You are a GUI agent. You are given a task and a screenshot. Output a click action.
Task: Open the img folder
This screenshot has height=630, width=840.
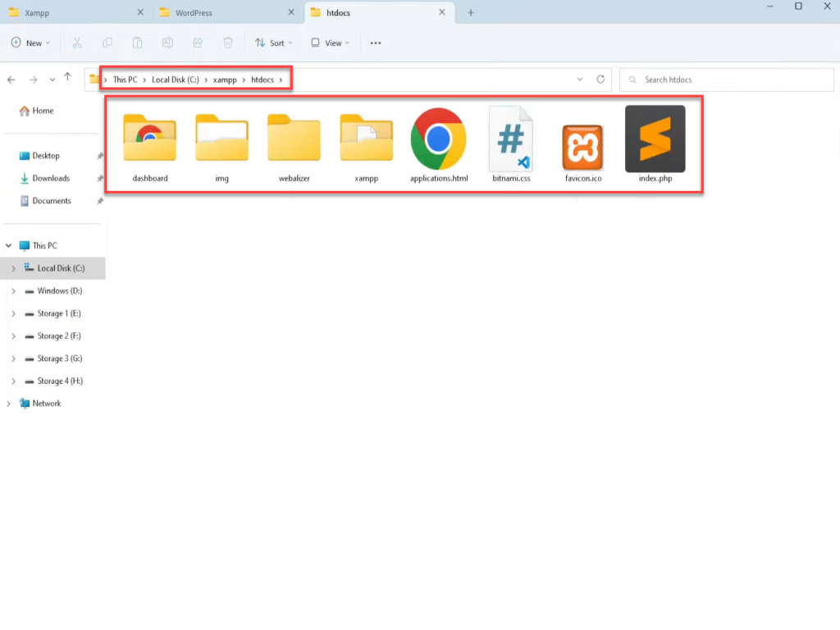221,146
